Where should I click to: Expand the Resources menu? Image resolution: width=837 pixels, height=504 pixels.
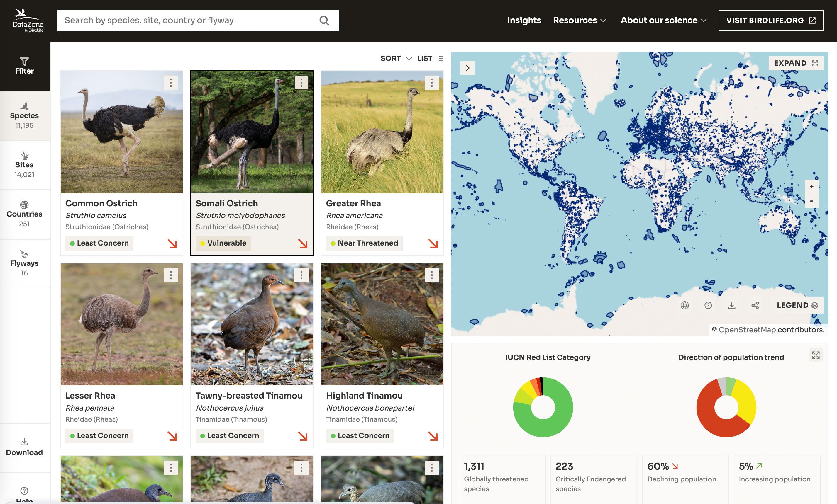[579, 20]
